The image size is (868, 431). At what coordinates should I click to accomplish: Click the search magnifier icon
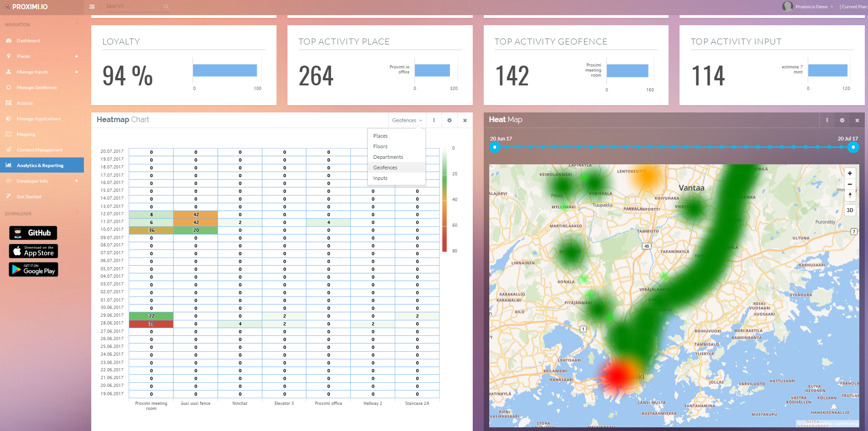pos(166,6)
